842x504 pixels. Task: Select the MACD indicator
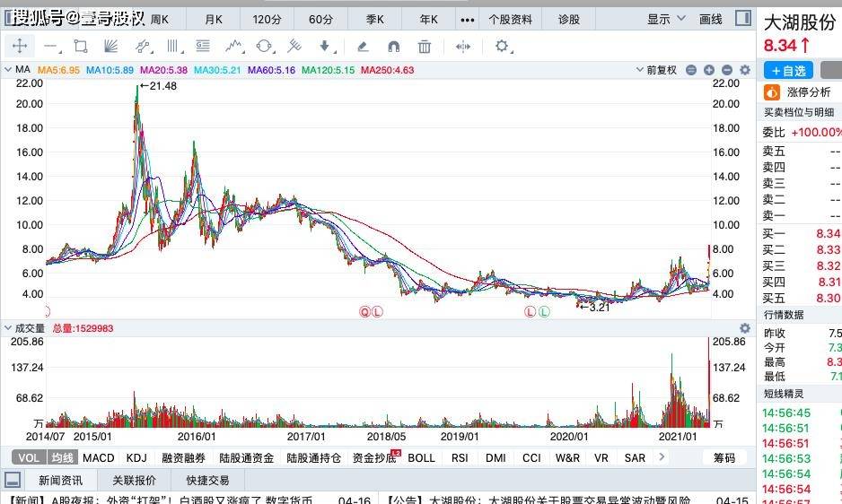click(x=98, y=458)
